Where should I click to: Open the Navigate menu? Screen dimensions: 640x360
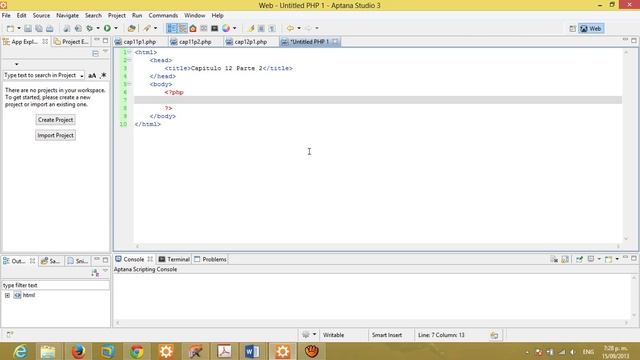67,16
